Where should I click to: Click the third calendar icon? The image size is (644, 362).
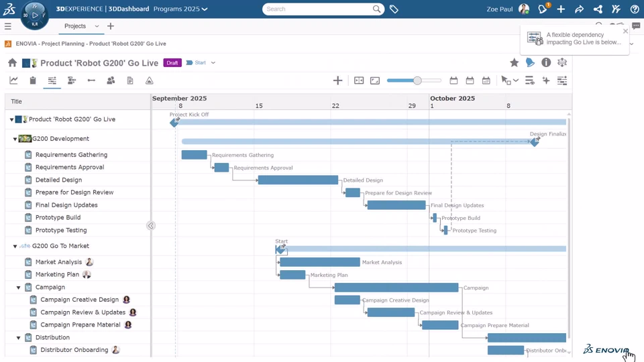click(x=486, y=80)
